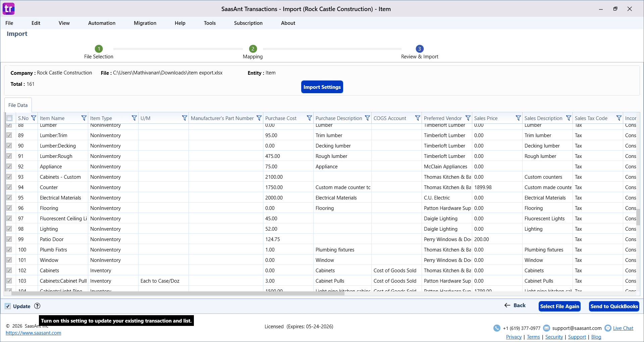This screenshot has width=644, height=342.
Task: Click the vertical scrollbar thumb
Action: pos(638,217)
